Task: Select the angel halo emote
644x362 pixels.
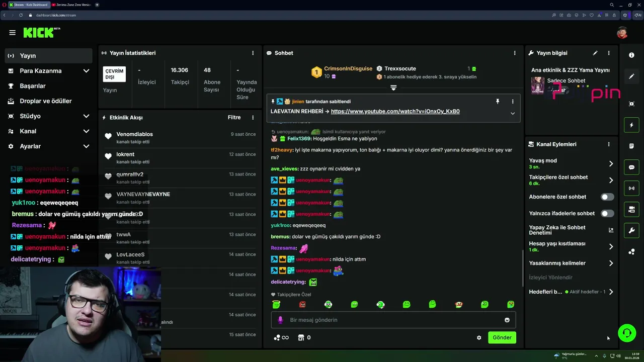Action: 276,304
